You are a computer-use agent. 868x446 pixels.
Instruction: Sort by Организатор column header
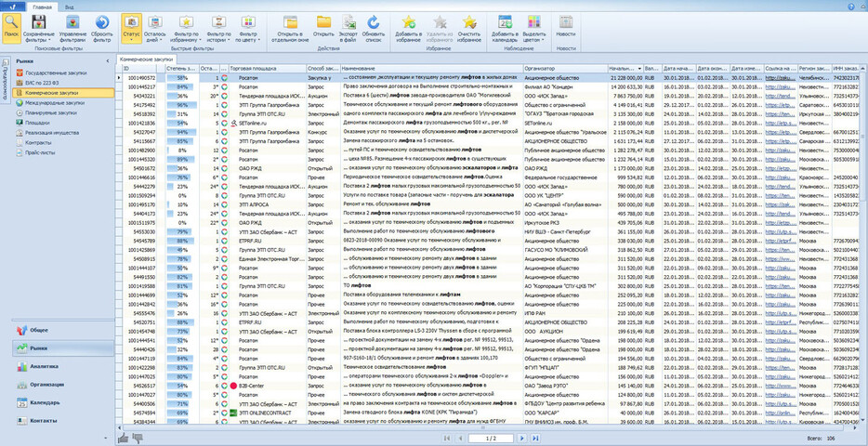565,68
